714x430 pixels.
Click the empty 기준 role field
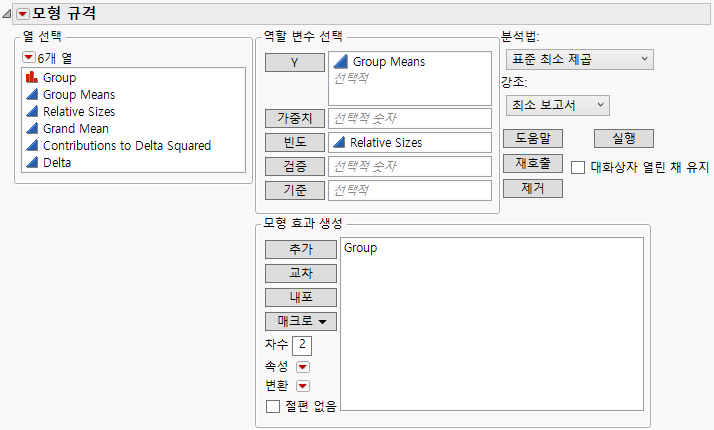point(410,190)
